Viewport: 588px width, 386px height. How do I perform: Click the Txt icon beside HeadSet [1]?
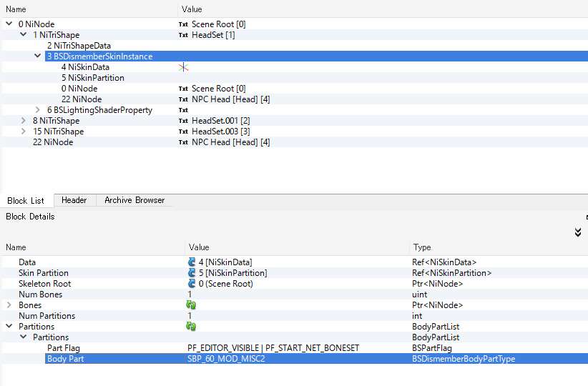184,35
